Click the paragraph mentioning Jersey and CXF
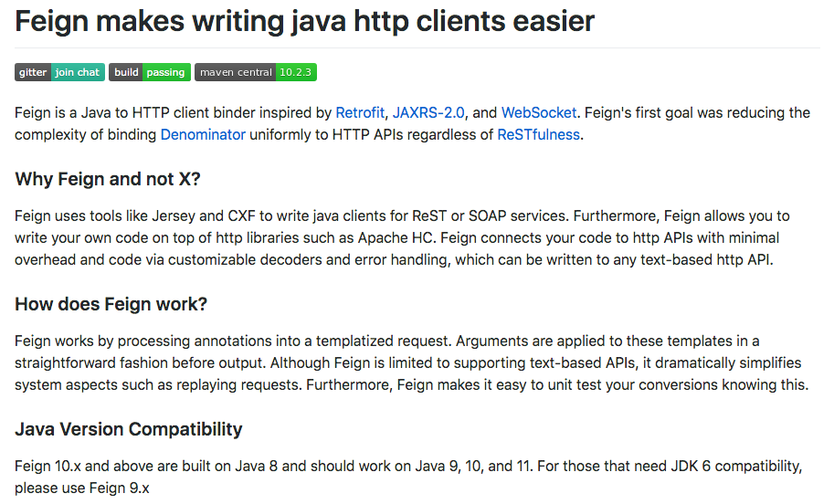This screenshot has width=834, height=504. click(x=402, y=237)
